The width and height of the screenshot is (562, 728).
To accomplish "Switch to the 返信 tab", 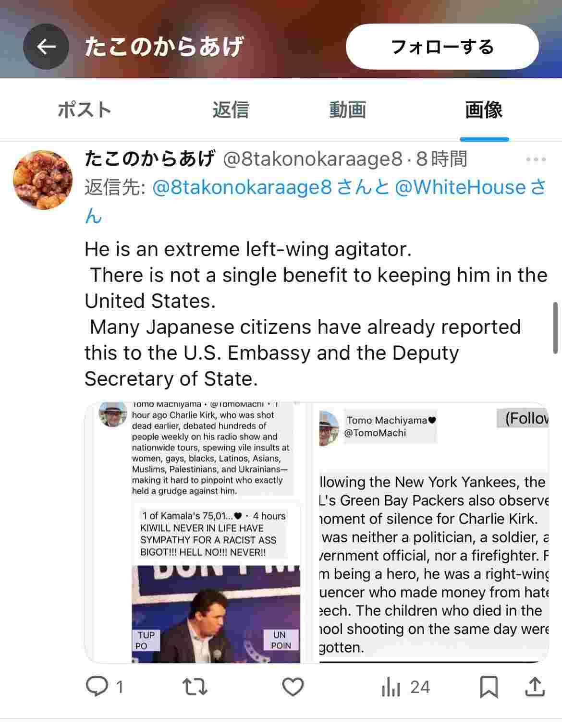I will click(231, 109).
